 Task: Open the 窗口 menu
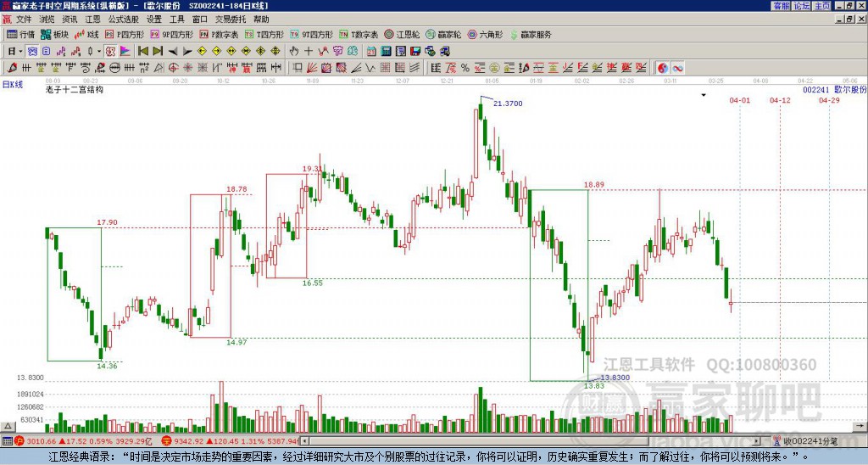pos(200,20)
